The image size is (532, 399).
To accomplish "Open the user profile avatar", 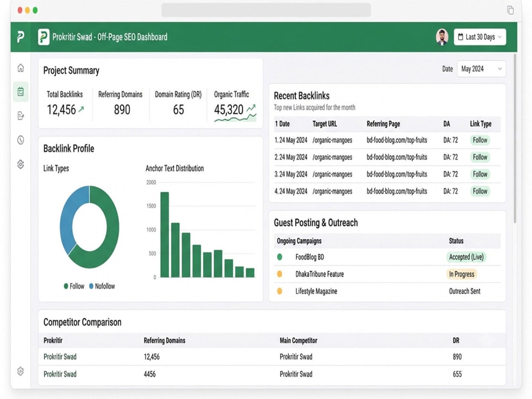I will (442, 37).
